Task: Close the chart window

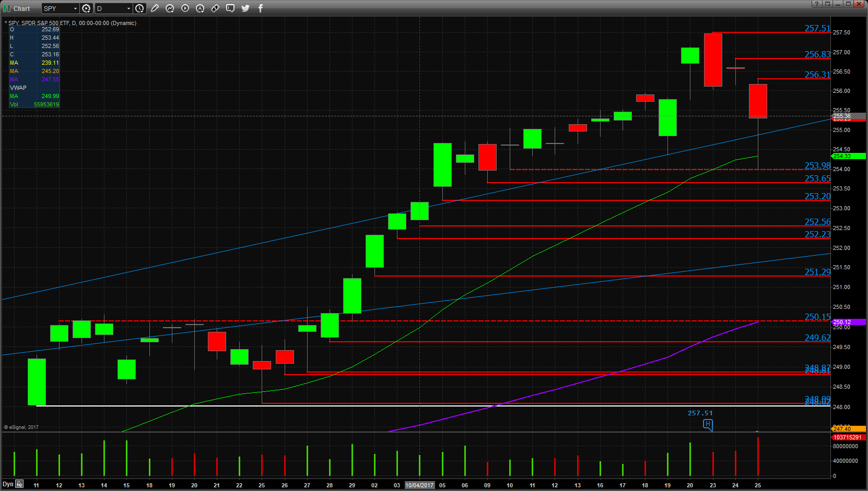Action: coord(859,4)
